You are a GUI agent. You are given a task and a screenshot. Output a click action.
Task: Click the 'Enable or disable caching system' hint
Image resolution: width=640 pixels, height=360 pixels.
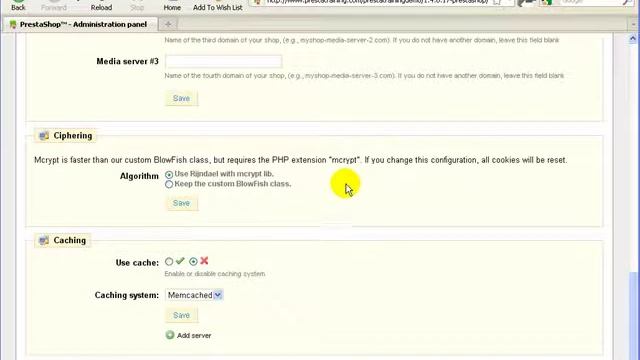215,274
